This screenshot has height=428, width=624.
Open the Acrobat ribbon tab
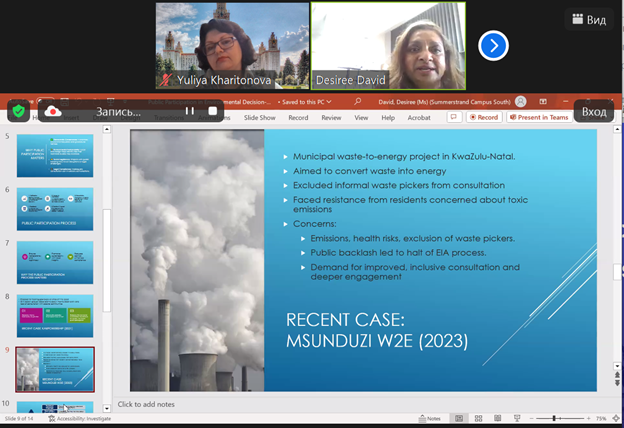[419, 118]
